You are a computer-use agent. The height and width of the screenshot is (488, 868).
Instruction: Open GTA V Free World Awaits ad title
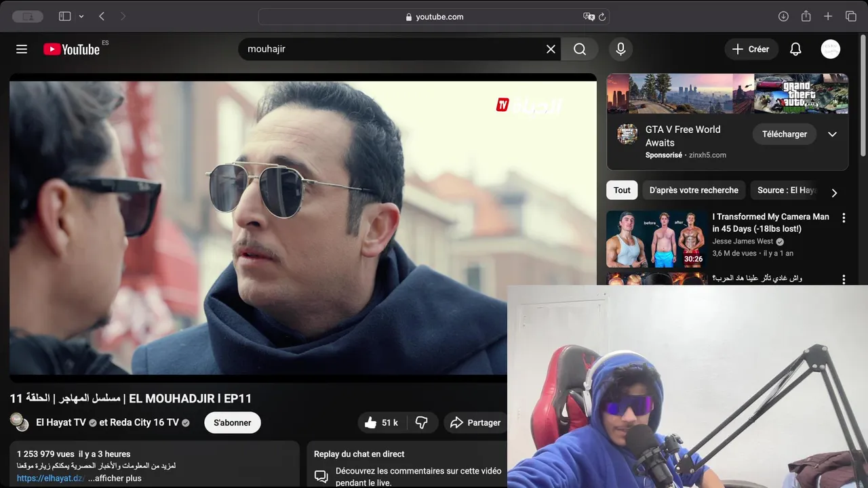tap(683, 136)
